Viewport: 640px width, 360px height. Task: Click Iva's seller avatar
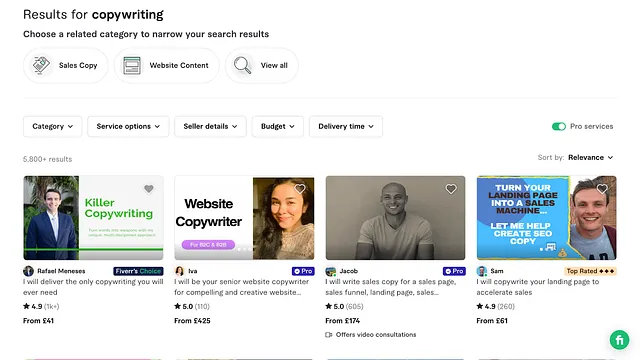179,271
